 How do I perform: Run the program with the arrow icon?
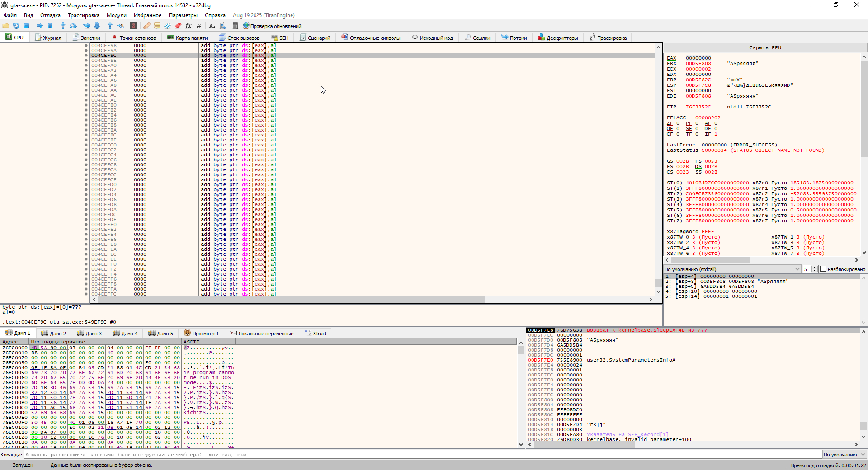point(40,26)
